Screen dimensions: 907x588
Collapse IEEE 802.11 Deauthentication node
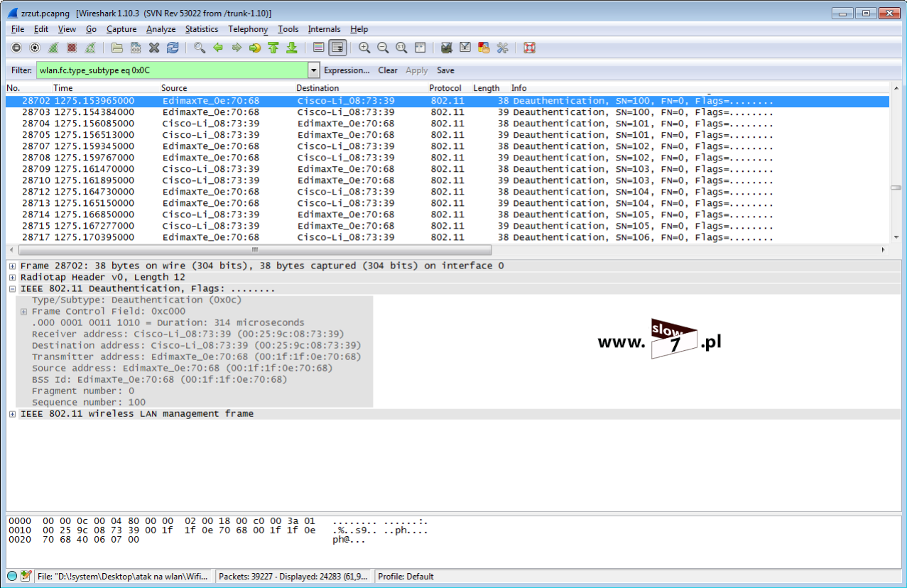click(x=13, y=289)
